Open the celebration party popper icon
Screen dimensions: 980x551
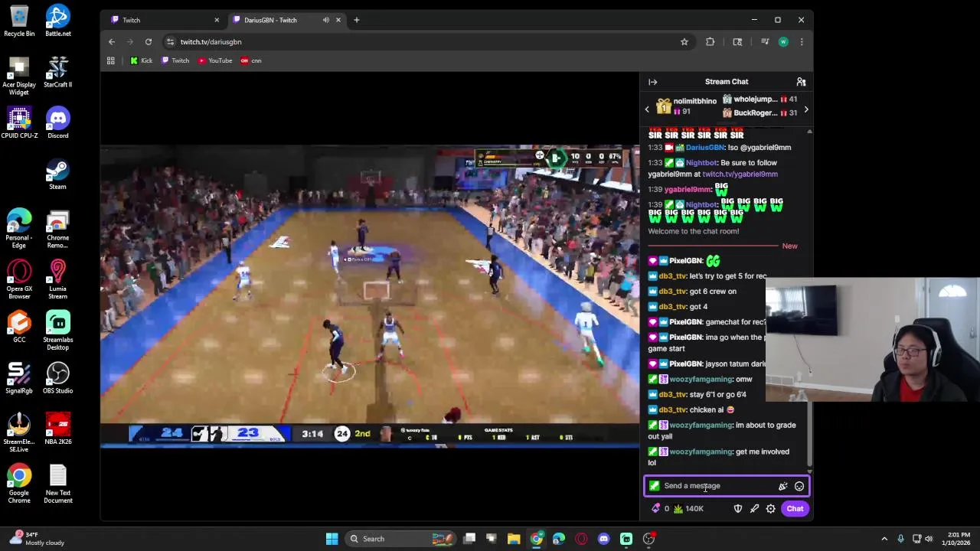click(782, 486)
